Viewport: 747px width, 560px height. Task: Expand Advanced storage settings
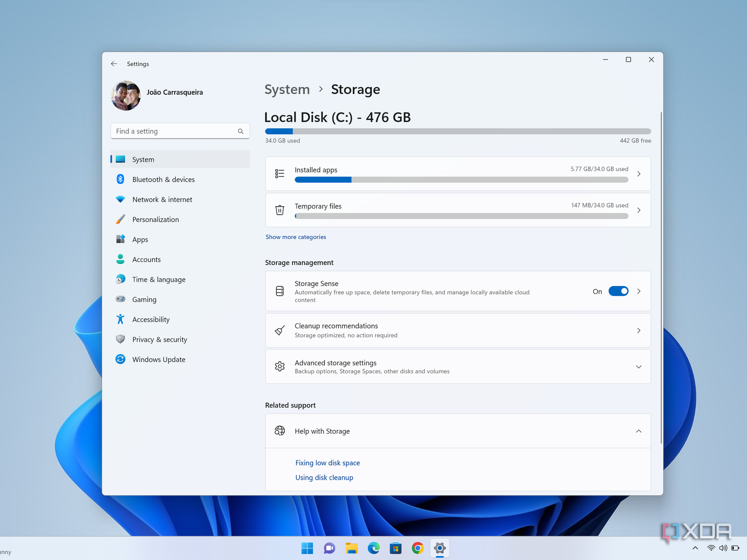[639, 367]
